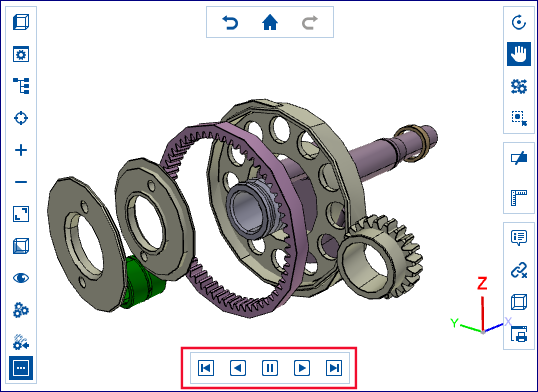Pause the animation playback
This screenshot has height=392, width=538.
tap(270, 368)
